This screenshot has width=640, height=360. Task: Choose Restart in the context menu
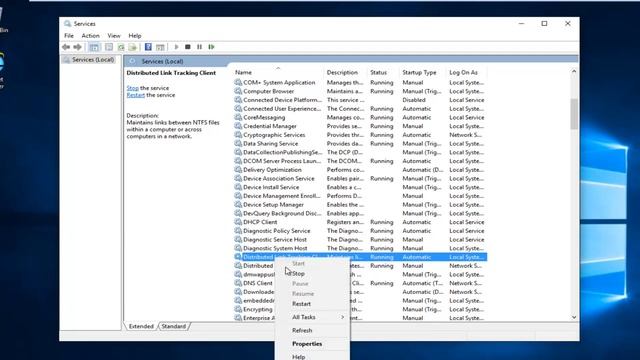point(313,304)
